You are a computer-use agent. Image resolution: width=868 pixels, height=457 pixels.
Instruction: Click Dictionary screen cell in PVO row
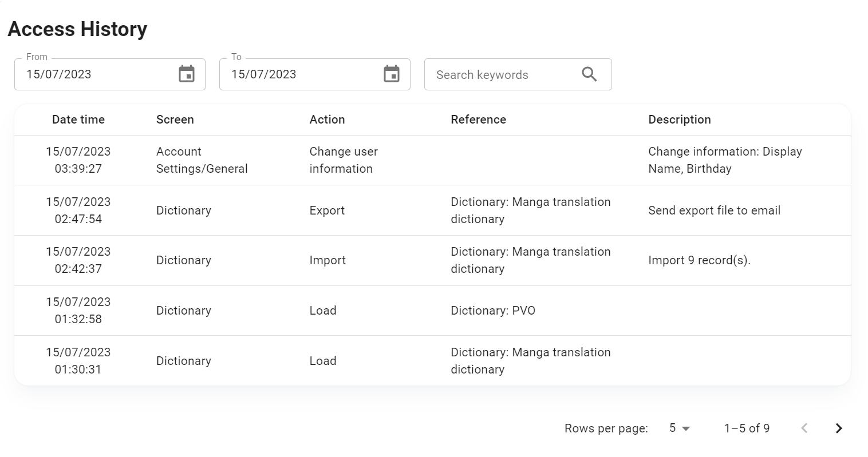184,311
